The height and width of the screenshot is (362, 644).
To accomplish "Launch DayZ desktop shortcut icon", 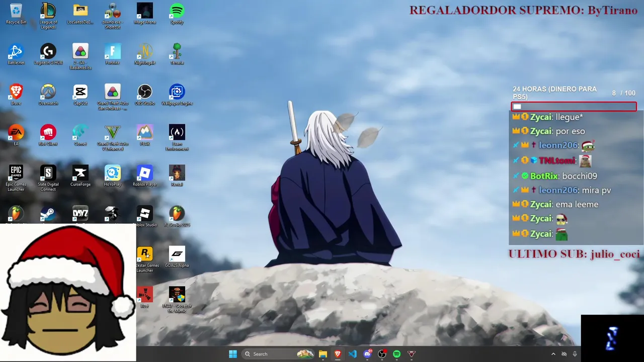I will (80, 214).
